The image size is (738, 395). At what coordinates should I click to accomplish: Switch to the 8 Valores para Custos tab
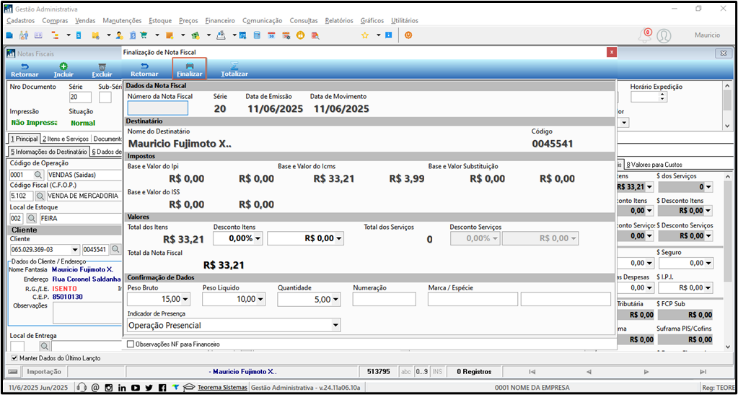[654, 164]
